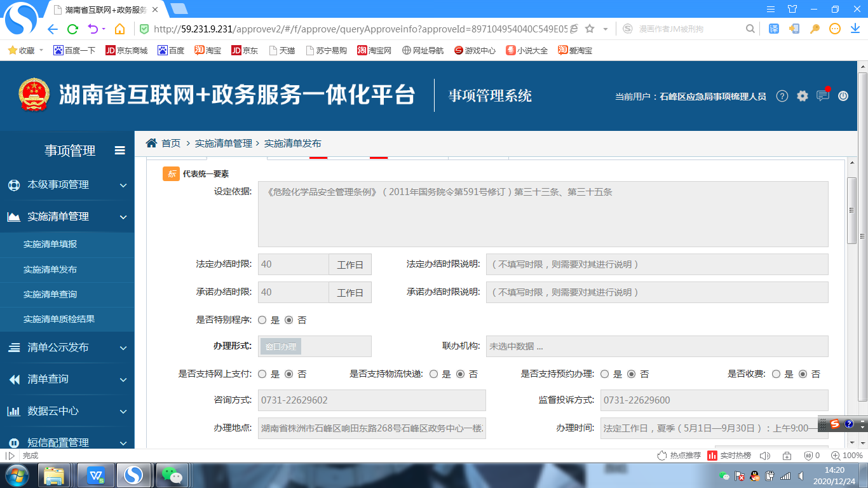
Task: Click the help question mark icon
Action: (782, 96)
